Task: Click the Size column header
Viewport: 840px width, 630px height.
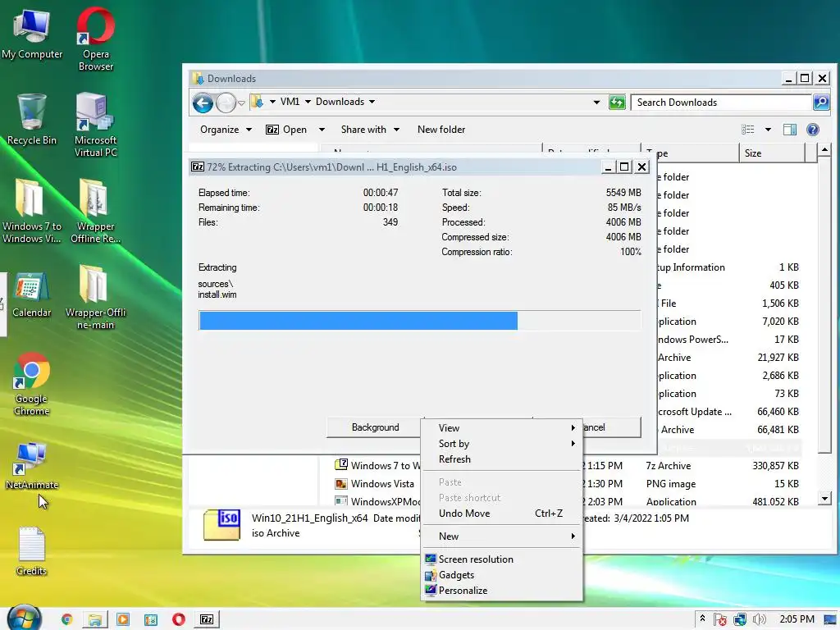Action: (771, 153)
